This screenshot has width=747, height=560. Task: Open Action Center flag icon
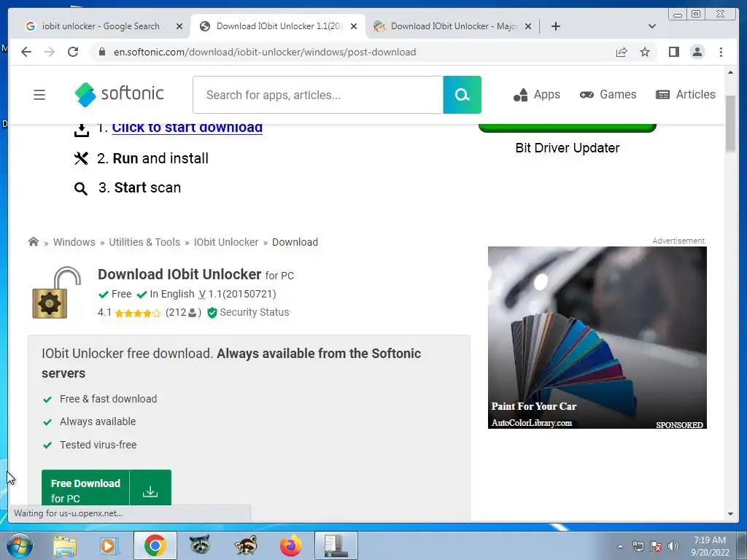pyautogui.click(x=655, y=546)
